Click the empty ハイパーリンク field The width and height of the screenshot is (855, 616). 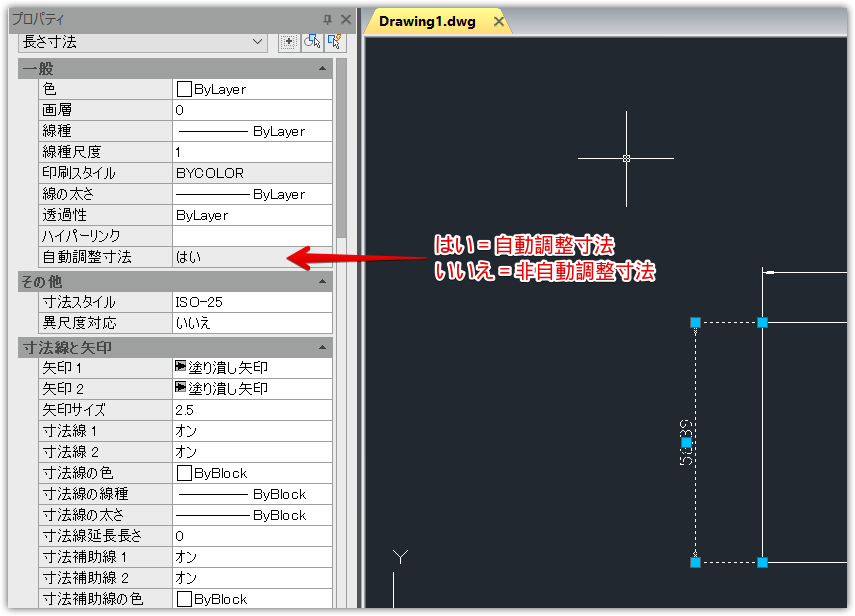252,236
